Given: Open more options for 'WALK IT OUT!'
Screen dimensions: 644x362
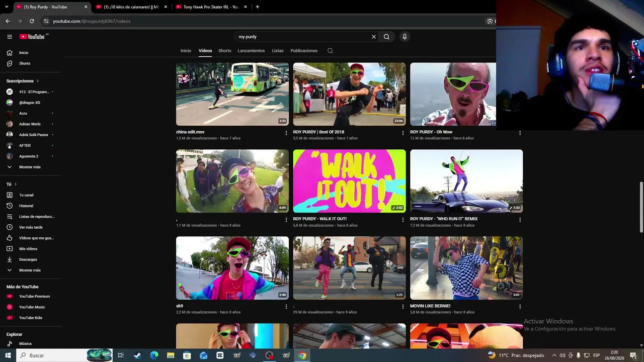Looking at the screenshot, I should [403, 220].
